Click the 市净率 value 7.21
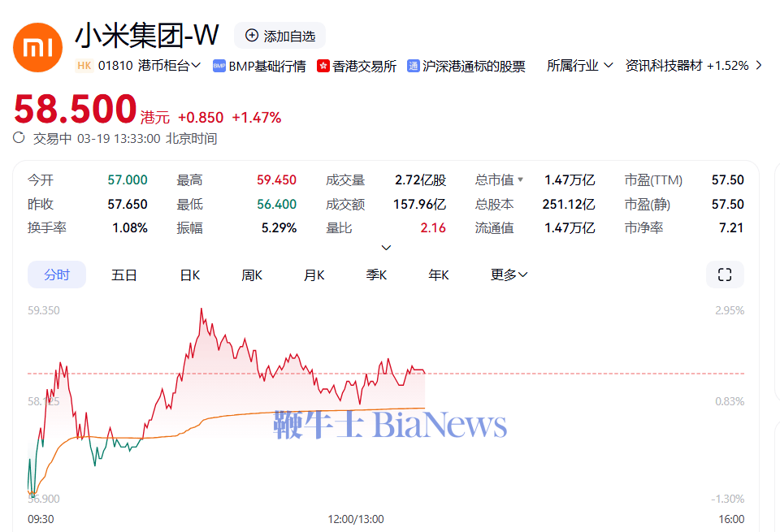Image resolution: width=780 pixels, height=532 pixels. tap(731, 228)
